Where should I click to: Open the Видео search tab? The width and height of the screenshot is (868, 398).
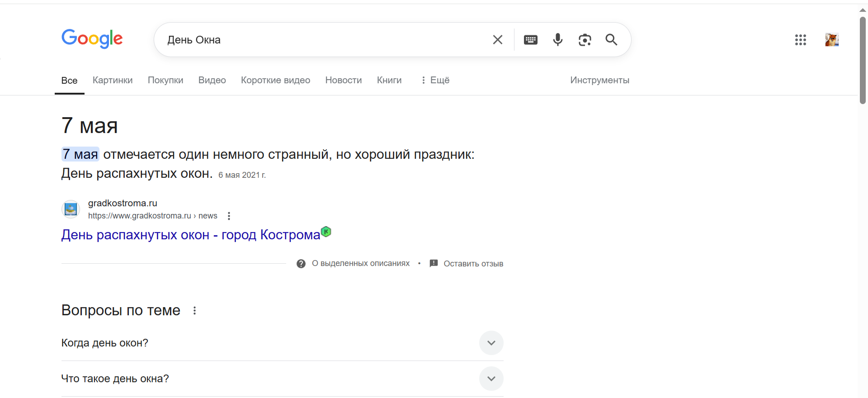pos(212,80)
